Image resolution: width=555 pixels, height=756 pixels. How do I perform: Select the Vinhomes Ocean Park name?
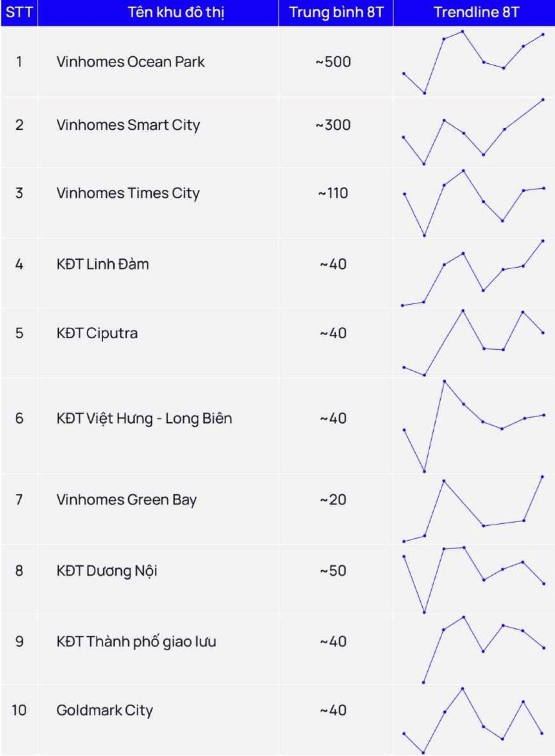coord(130,61)
